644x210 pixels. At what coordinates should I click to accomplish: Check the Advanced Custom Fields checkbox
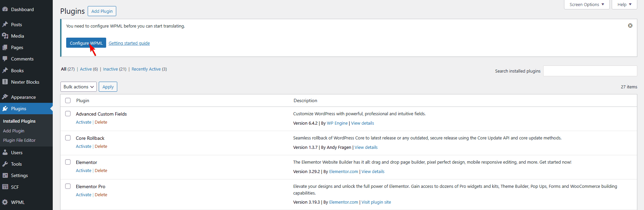68,114
